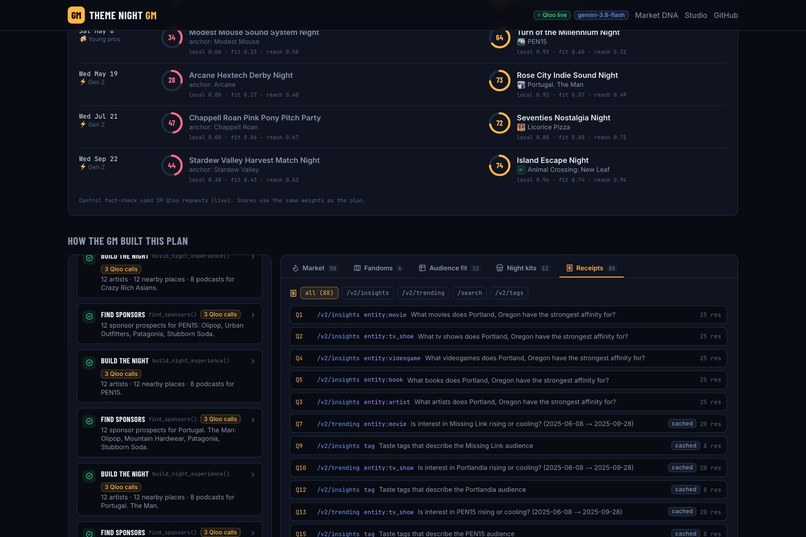The width and height of the screenshot is (806, 537).
Task: Switch to the Night kits tab
Action: (522, 268)
